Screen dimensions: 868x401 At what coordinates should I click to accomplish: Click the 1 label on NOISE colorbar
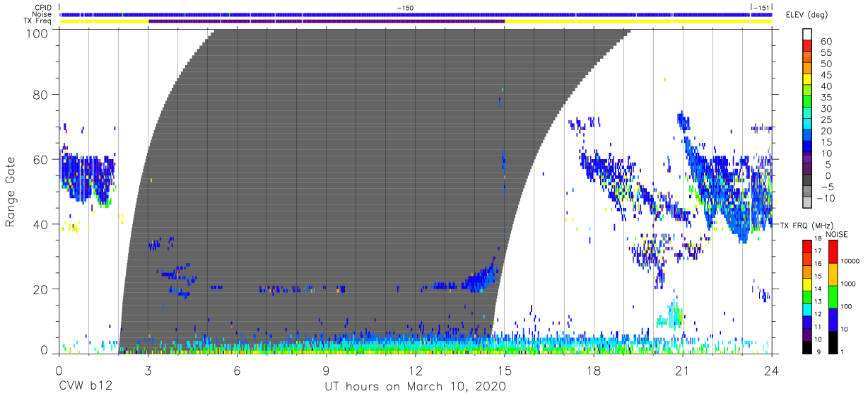click(842, 351)
